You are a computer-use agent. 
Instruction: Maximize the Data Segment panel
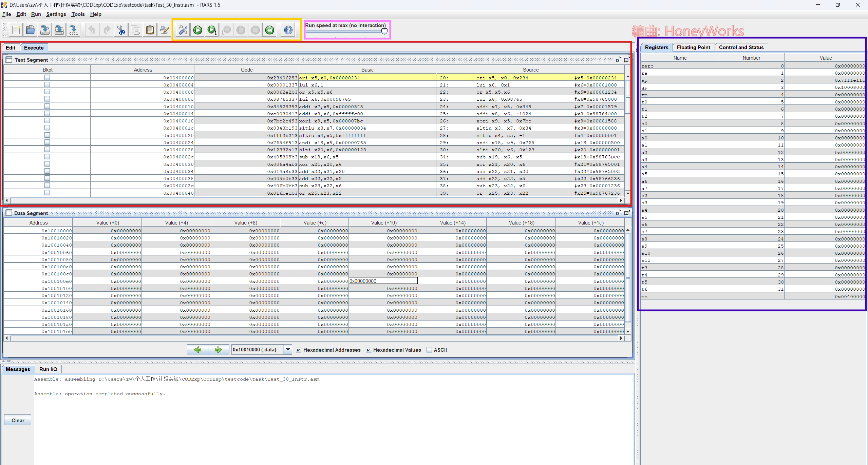pyautogui.click(x=626, y=213)
